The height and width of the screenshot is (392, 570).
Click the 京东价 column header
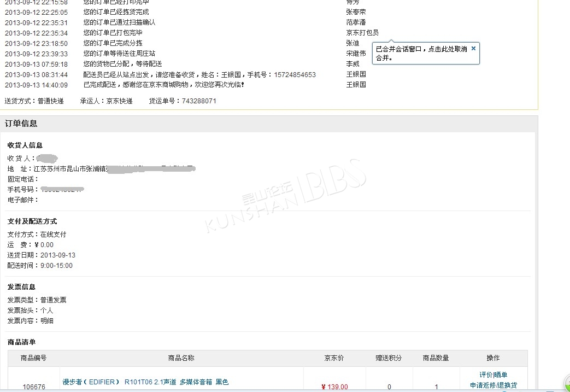click(x=334, y=358)
